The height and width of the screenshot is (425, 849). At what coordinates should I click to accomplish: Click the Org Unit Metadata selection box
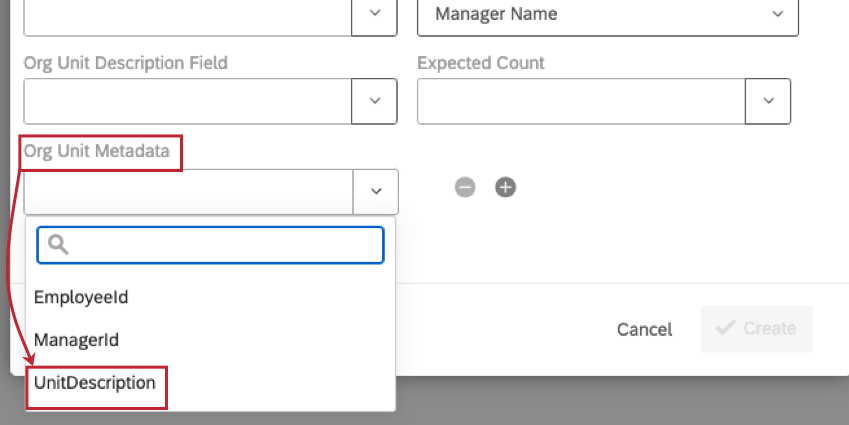click(189, 191)
